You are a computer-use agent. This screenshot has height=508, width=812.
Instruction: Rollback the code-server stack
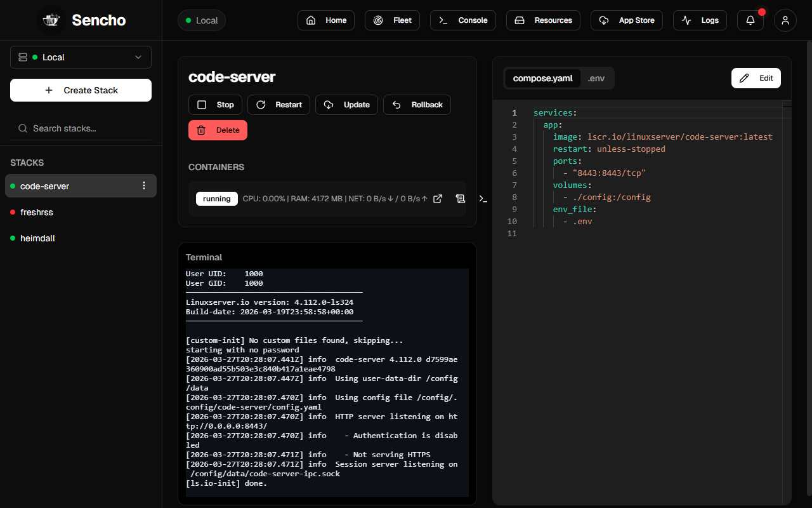tap(417, 105)
